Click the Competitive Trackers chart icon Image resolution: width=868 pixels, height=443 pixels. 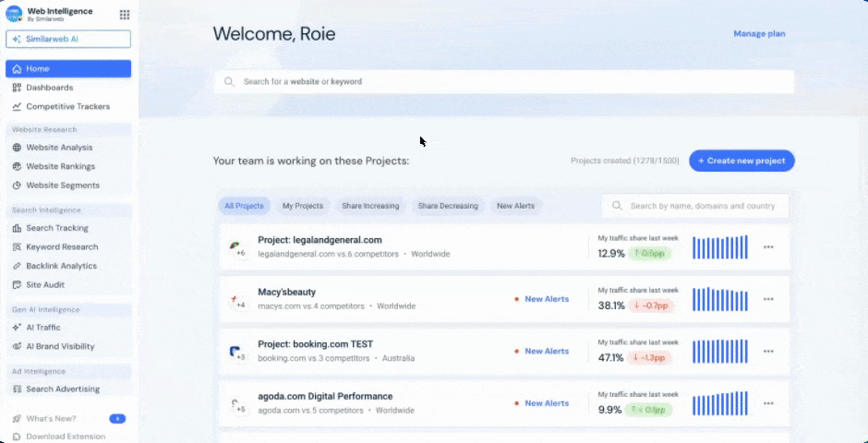click(17, 106)
